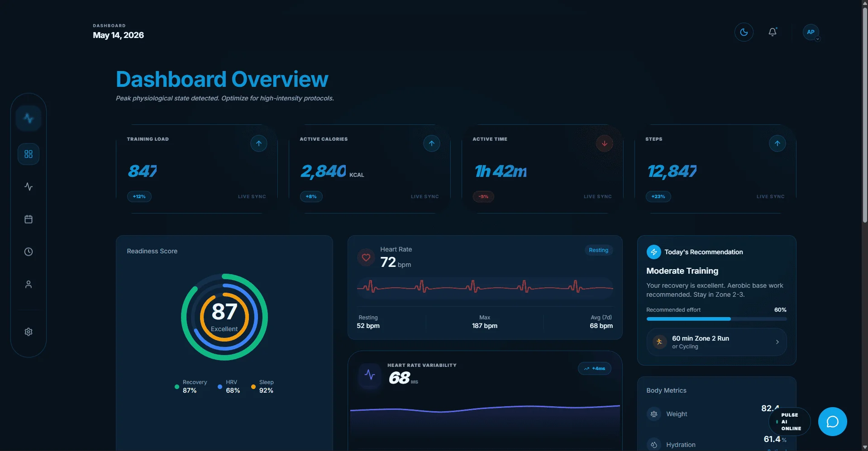Click Training Load up-arrow trend icon
Screen dimensions: 868x451
tap(259, 143)
